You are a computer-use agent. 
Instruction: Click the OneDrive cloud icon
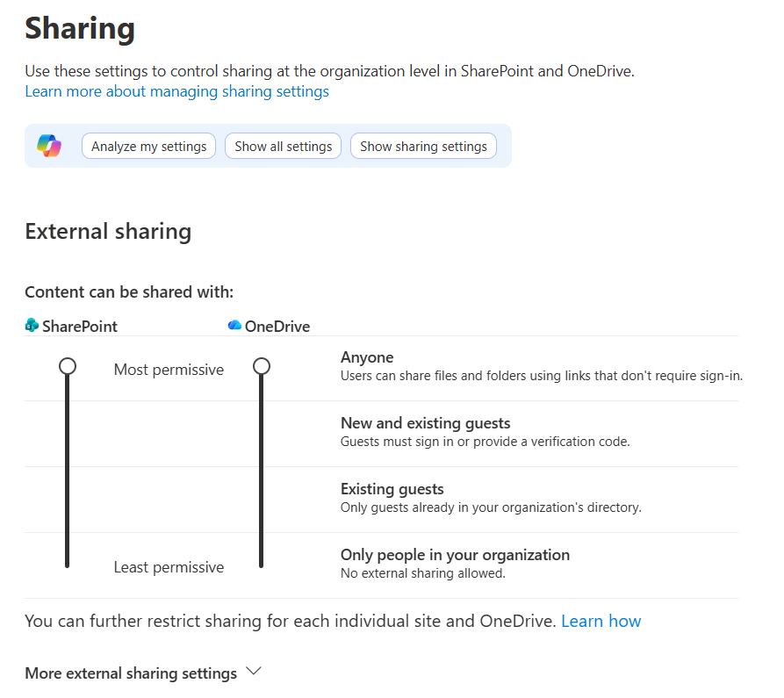tap(234, 326)
